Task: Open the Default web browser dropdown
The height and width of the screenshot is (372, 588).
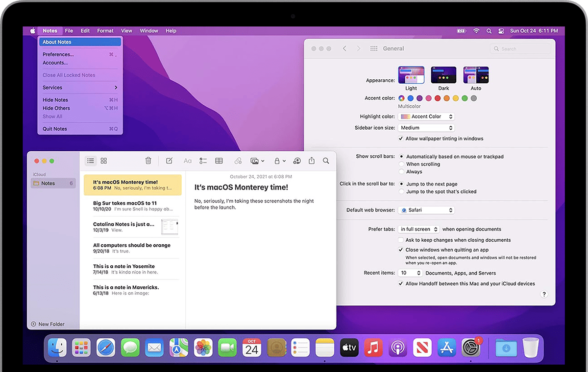Action: (426, 210)
